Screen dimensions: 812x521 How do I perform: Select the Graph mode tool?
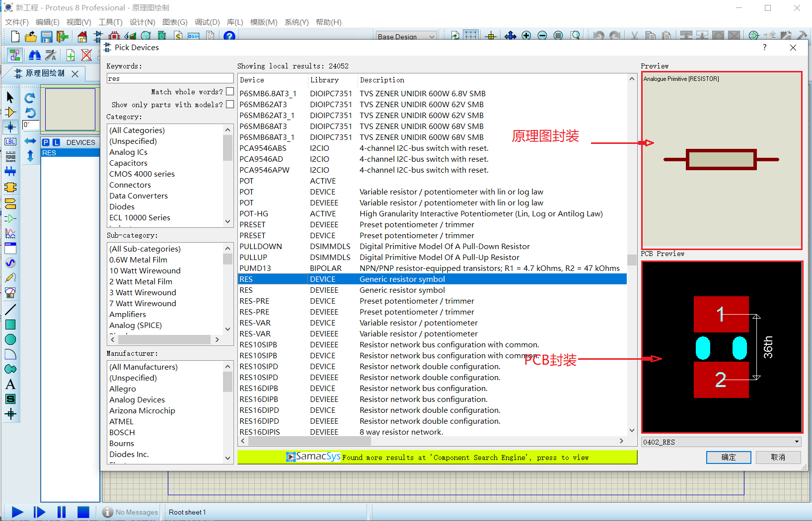(10, 233)
